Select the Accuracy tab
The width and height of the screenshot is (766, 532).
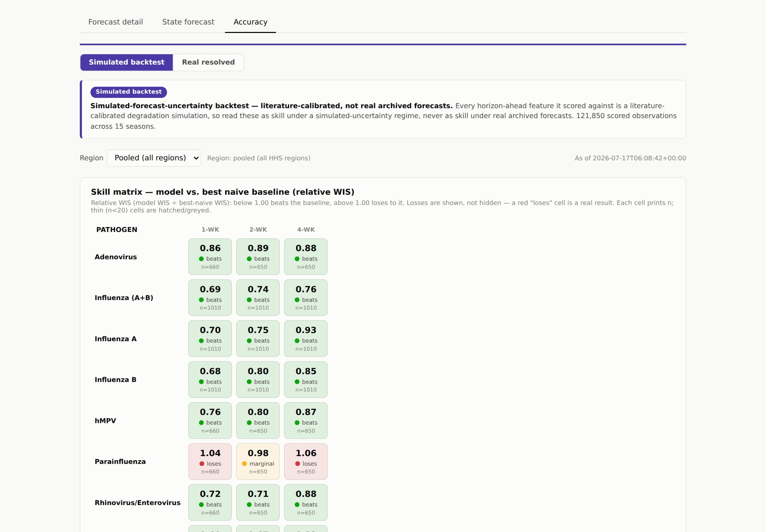250,22
